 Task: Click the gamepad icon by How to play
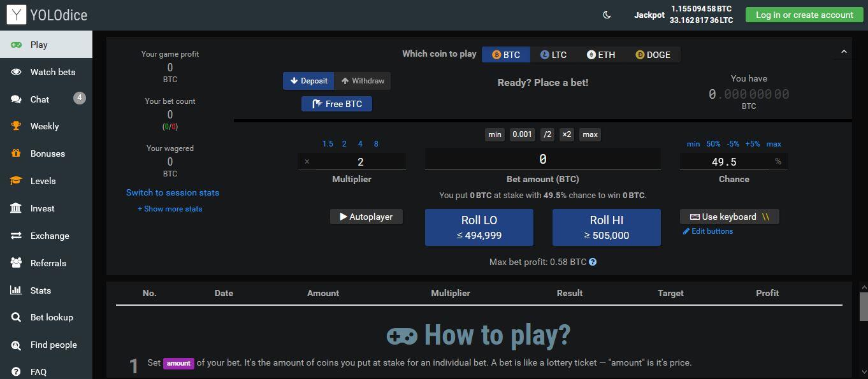point(402,336)
